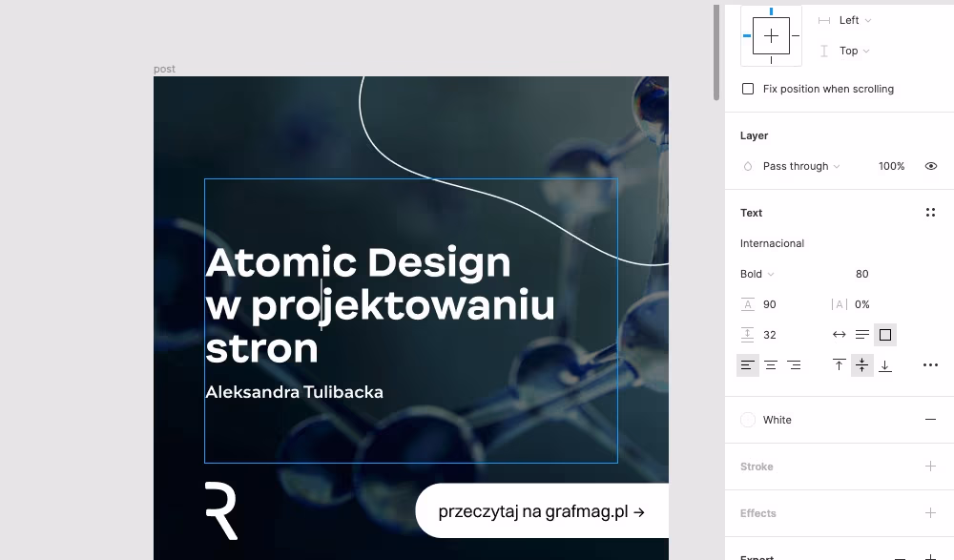
Task: Select the post frame label
Action: point(164,69)
